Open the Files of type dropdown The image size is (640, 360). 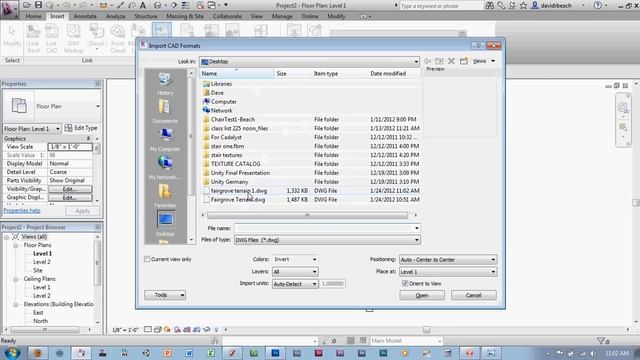pos(327,240)
